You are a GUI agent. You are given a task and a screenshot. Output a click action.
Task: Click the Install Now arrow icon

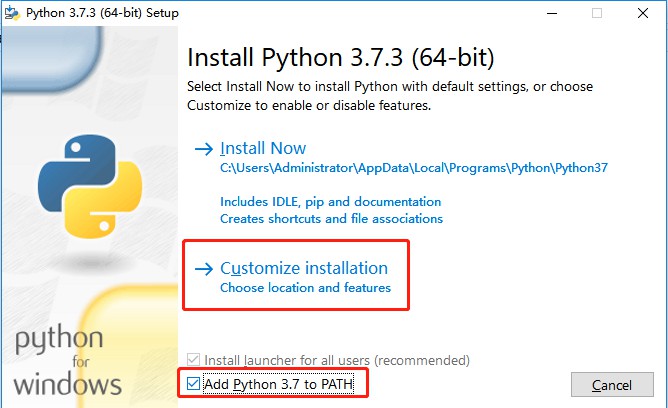[204, 149]
